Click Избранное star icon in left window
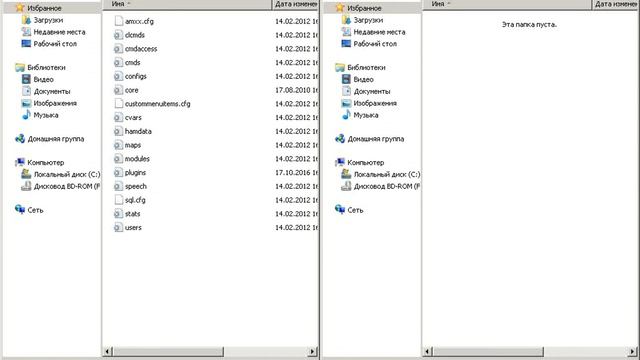Screen dimensions: 640x360 click(x=20, y=8)
